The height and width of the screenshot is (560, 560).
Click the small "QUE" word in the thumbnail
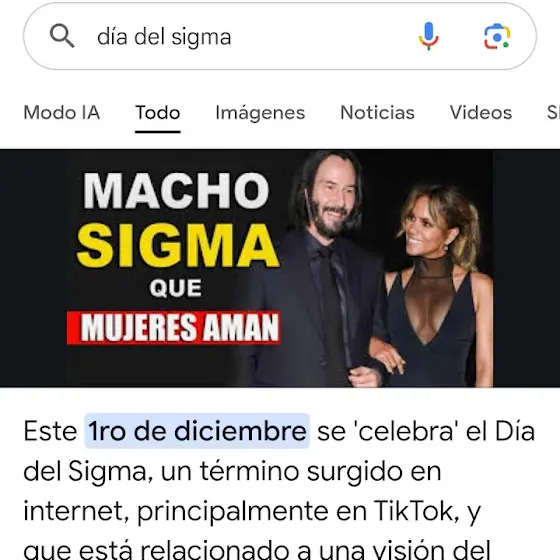(x=175, y=288)
